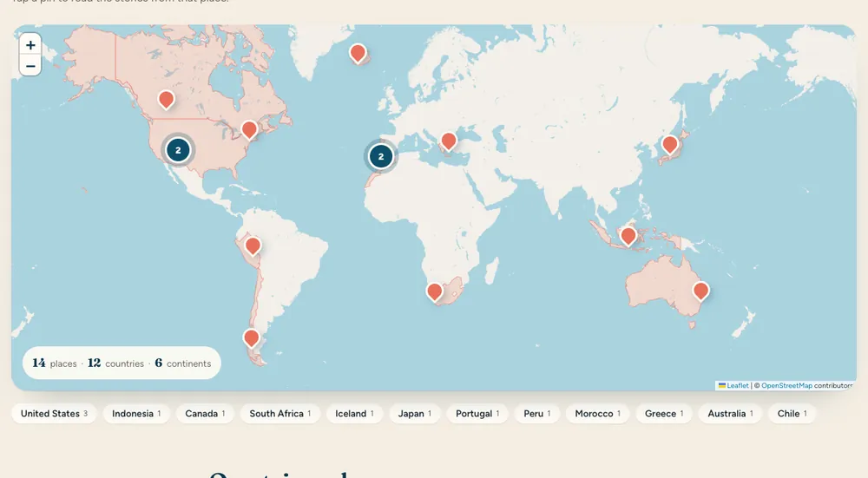Viewport: 868px width, 478px height.
Task: Zoom in on the map
Action: pos(30,45)
